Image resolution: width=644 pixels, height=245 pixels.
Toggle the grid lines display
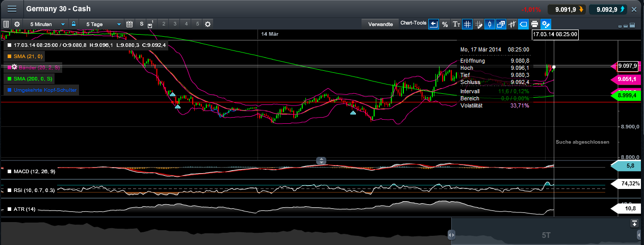pyautogui.click(x=467, y=24)
